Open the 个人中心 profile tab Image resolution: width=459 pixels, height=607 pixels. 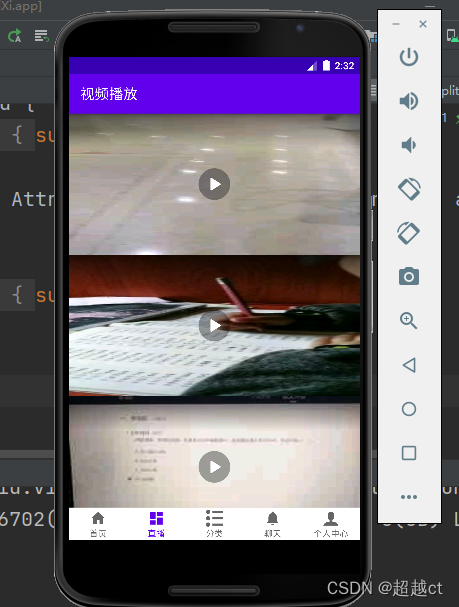point(331,524)
